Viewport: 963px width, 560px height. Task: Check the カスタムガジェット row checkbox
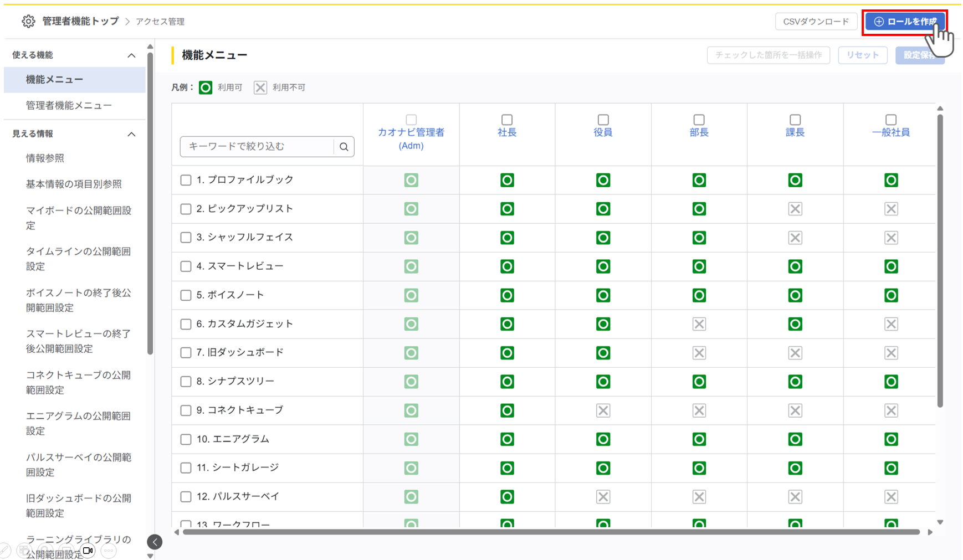186,324
